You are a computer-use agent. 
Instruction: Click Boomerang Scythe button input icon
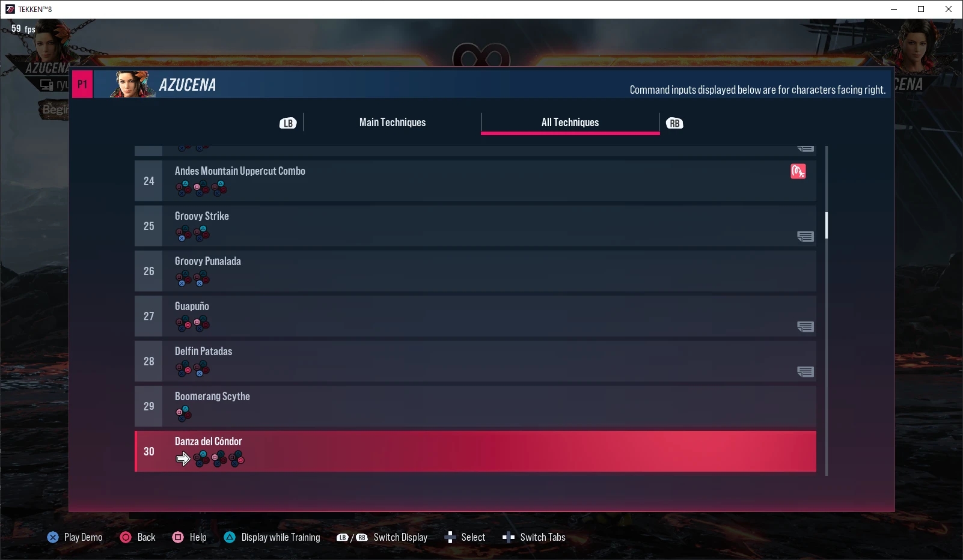(184, 414)
